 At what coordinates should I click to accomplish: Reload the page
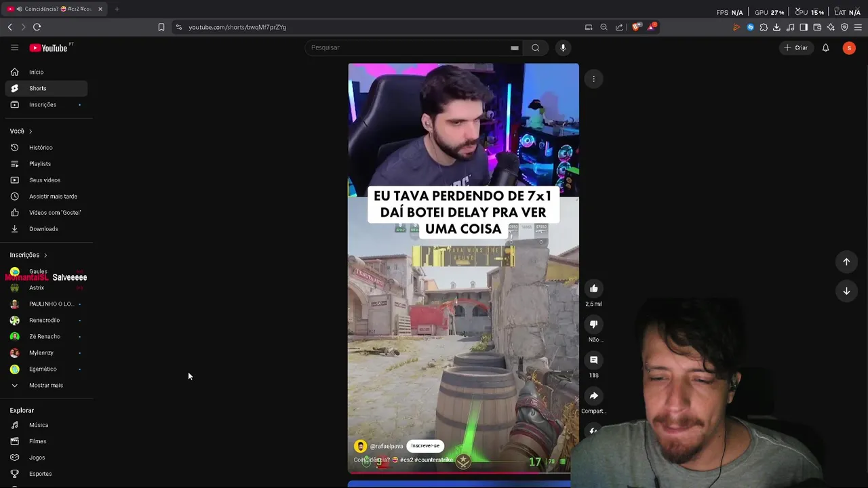pos(37,27)
